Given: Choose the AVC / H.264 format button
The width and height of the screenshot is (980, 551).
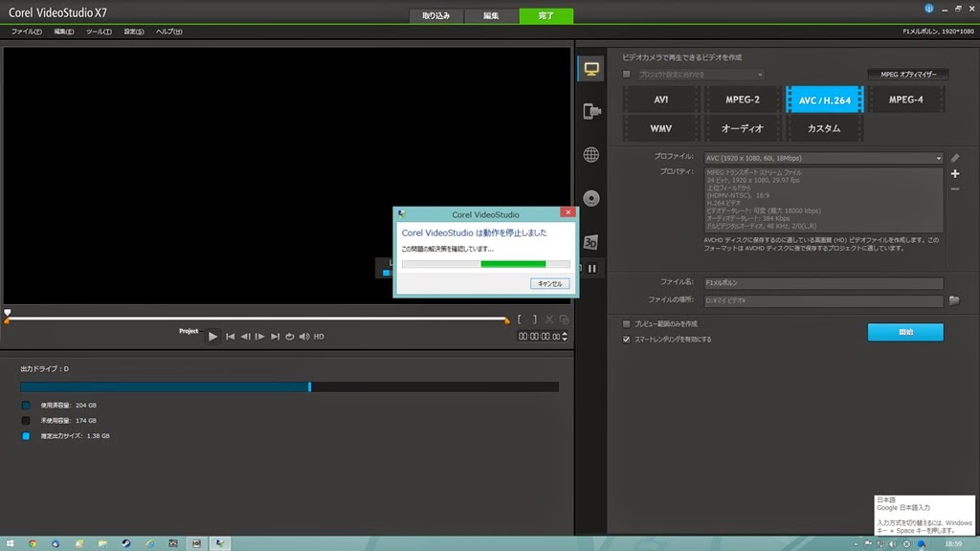Looking at the screenshot, I should click(x=824, y=99).
